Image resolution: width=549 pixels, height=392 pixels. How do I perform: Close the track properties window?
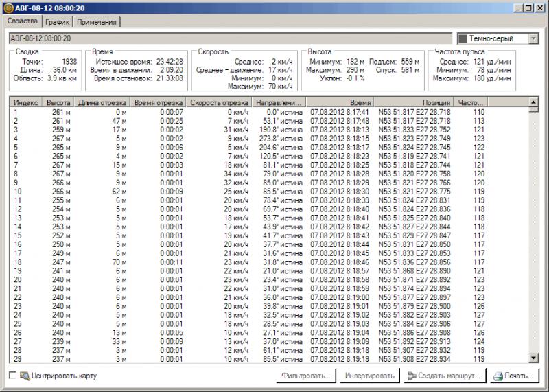click(541, 8)
